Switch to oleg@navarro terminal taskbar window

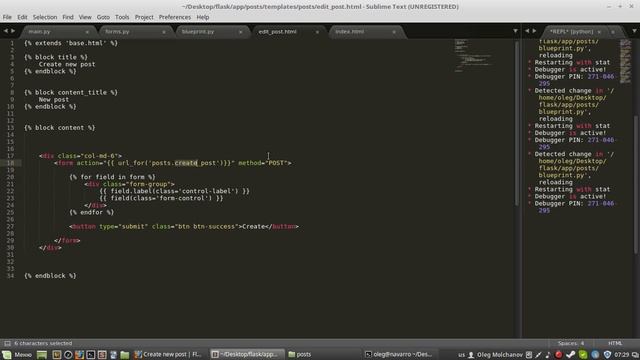click(x=399, y=354)
